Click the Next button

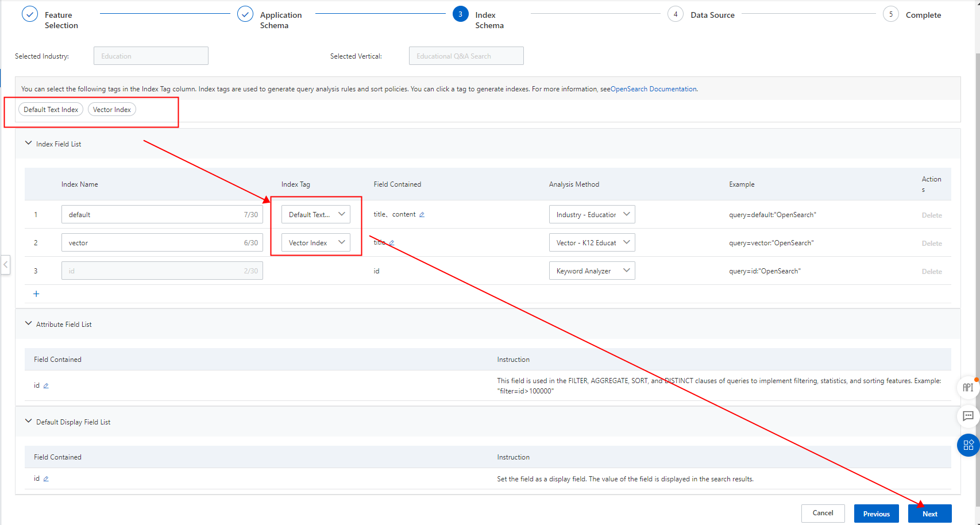(x=930, y=514)
